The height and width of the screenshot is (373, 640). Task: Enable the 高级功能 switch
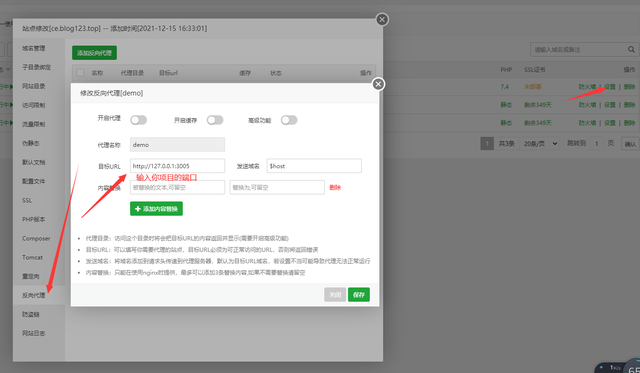coord(289,120)
